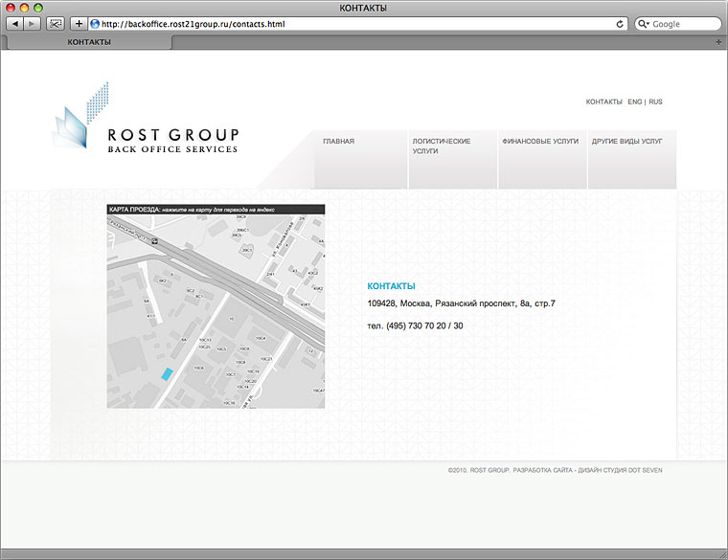The image size is (728, 560).
Task: Switch site language to RUS
Action: pos(655,101)
